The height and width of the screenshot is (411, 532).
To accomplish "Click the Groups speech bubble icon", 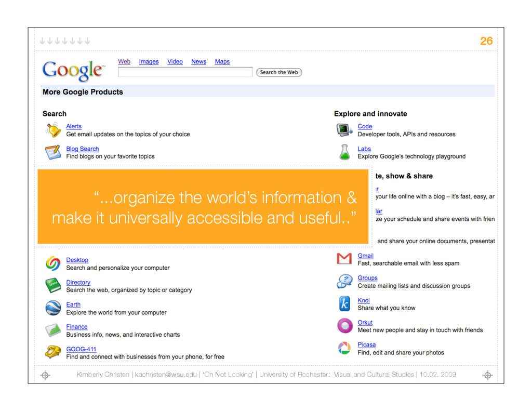I will 344,281.
